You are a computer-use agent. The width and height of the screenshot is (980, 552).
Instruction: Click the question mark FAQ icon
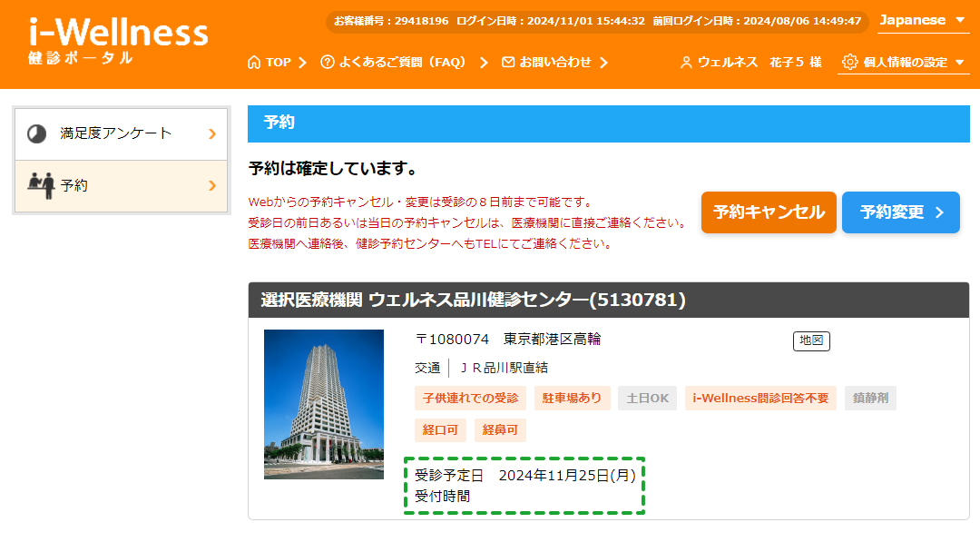pyautogui.click(x=328, y=62)
